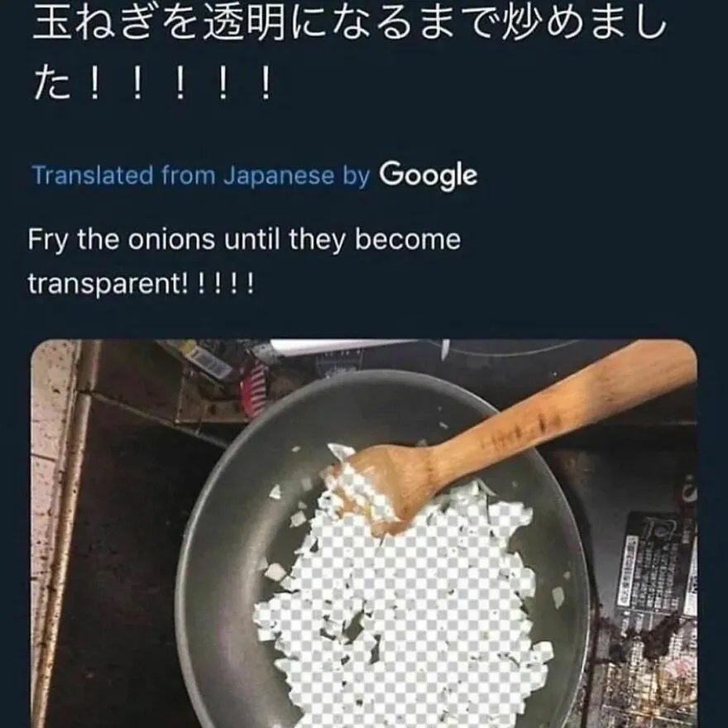Select the first line of Japanese tweet text

click(350, 23)
